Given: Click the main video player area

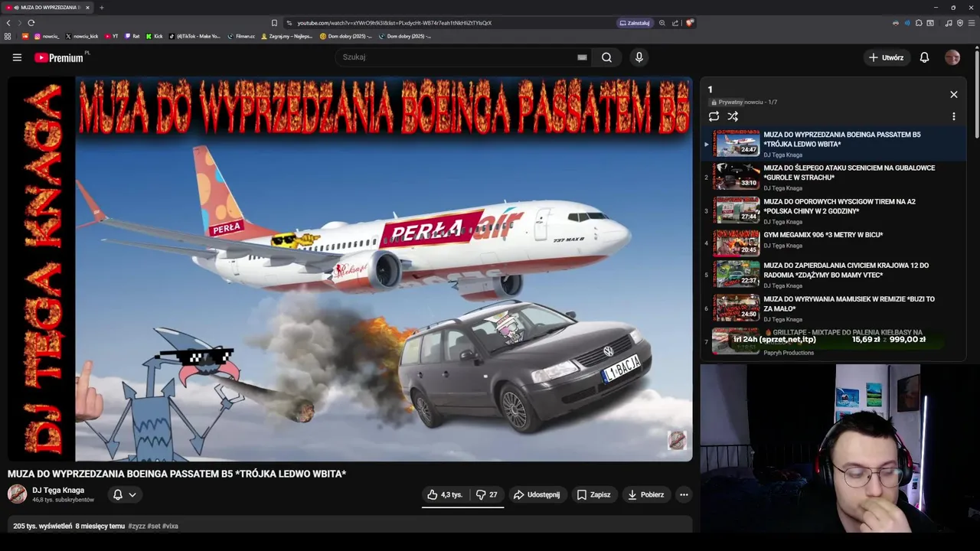Looking at the screenshot, I should [350, 269].
